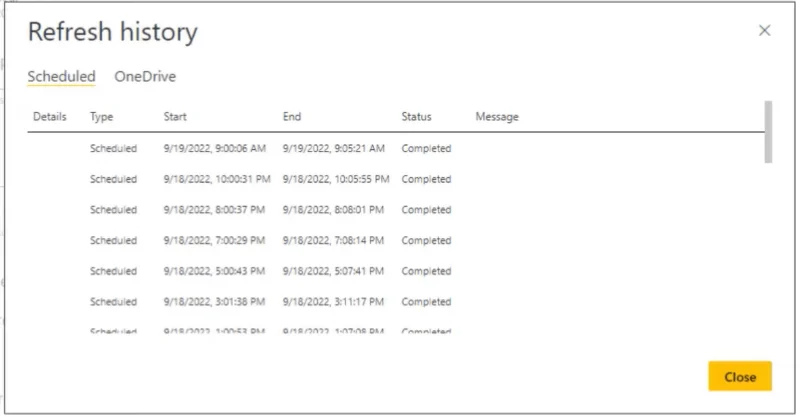Select end time 9/18/2022, 7:08:14 PM
This screenshot has height=417, width=800.
333,240
